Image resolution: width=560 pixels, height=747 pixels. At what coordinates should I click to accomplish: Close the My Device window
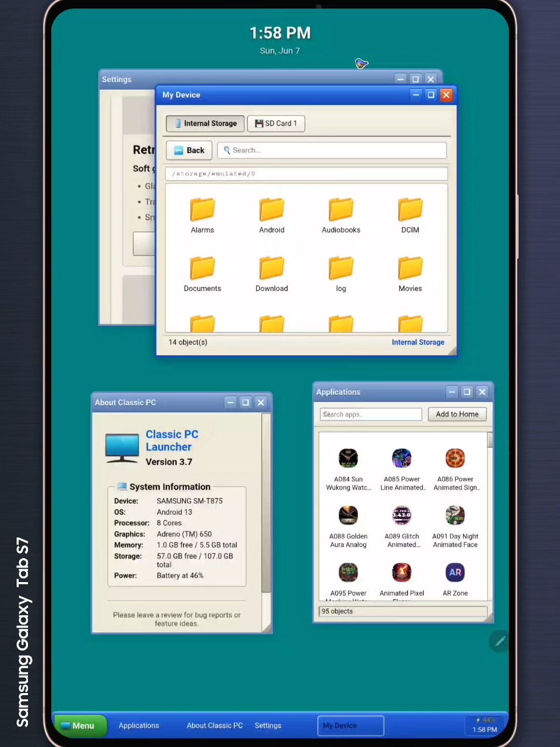(446, 95)
